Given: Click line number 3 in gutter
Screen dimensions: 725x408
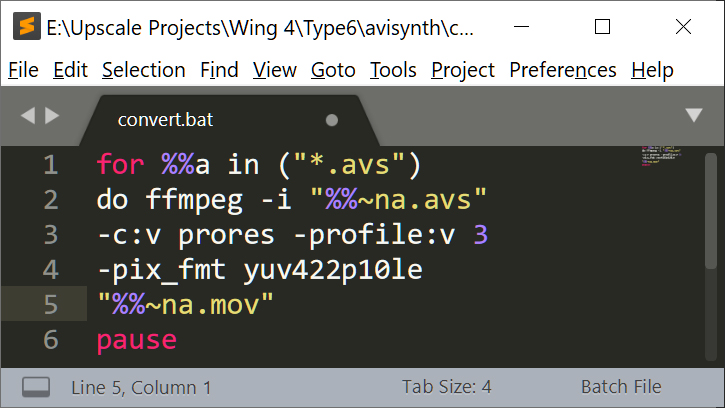Looking at the screenshot, I should pos(51,235).
